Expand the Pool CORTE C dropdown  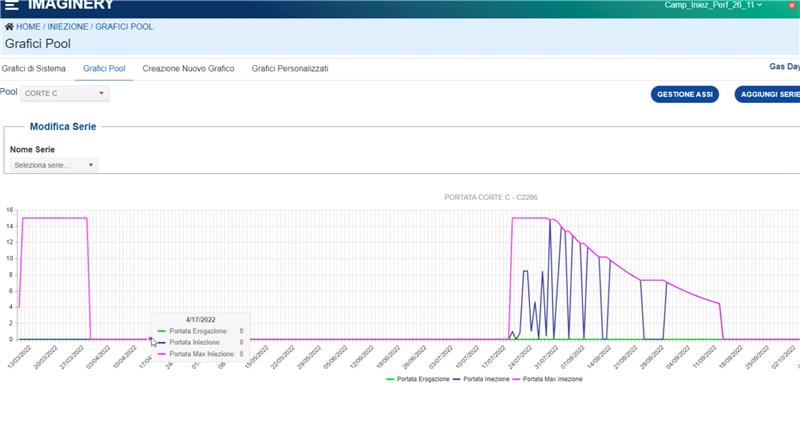click(64, 93)
